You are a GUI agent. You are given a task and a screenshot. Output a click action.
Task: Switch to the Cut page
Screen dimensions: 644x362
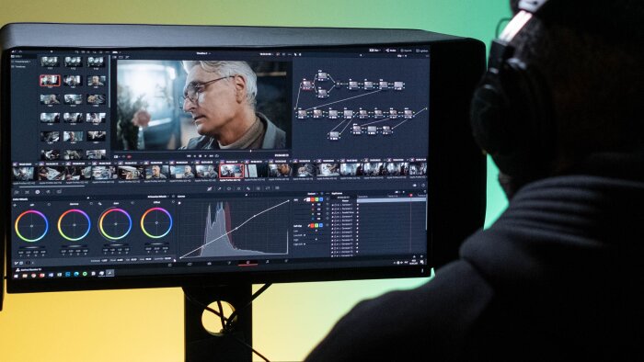[x=190, y=264]
